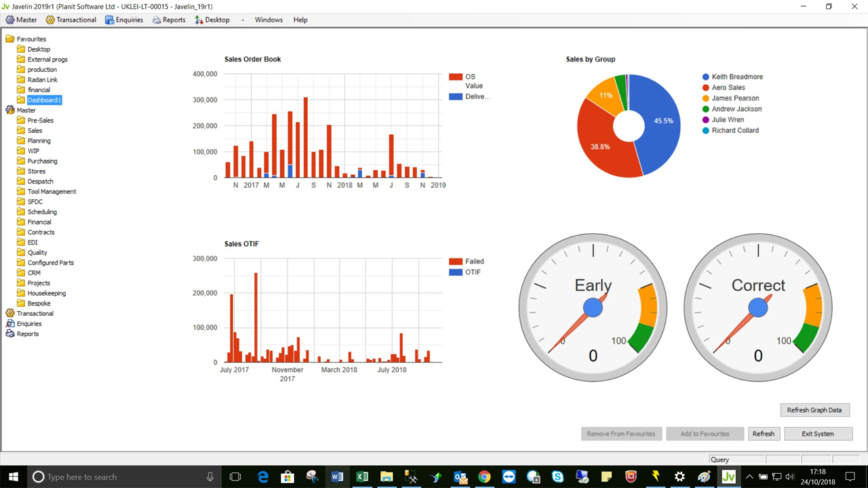Select Dashboard1 in the tree
The image size is (868, 488).
(x=44, y=100)
